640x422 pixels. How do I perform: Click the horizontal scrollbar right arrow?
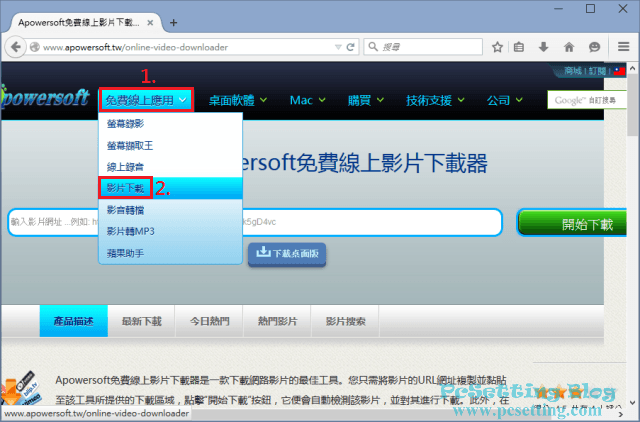pyautogui.click(x=621, y=415)
